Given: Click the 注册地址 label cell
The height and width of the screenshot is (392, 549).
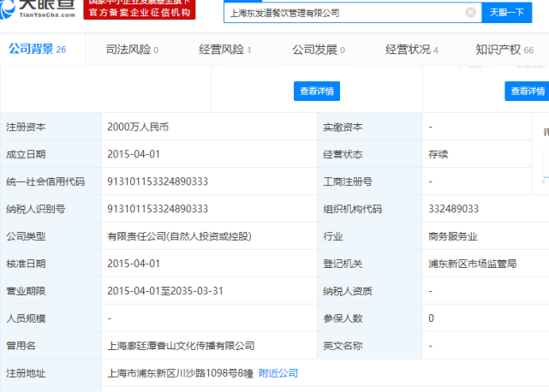Looking at the screenshot, I should click(51, 373).
